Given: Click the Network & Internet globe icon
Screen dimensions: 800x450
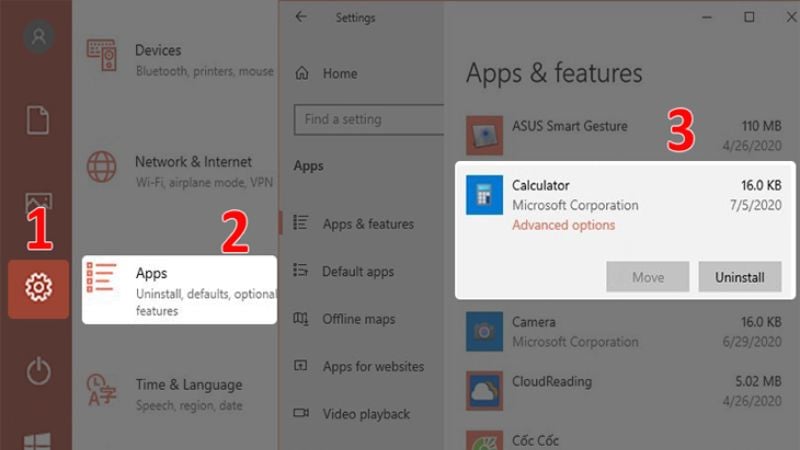Looking at the screenshot, I should point(102,167).
